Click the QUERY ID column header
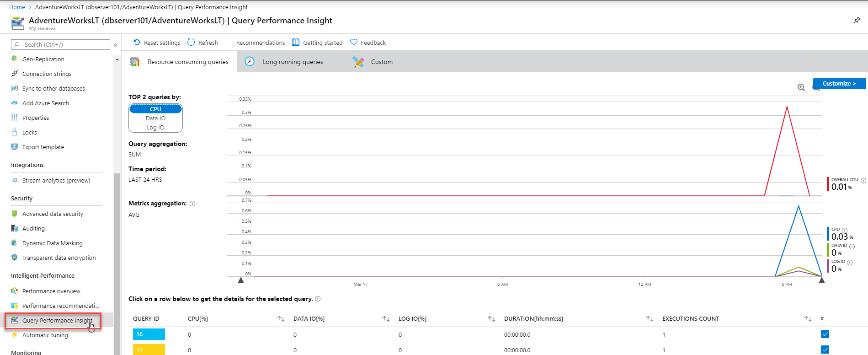The height and width of the screenshot is (355, 868). click(x=146, y=319)
